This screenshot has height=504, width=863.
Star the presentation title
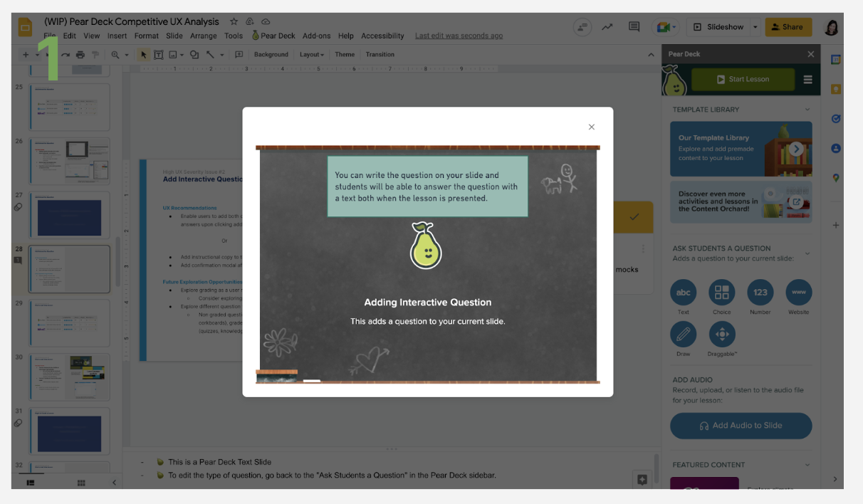(234, 22)
